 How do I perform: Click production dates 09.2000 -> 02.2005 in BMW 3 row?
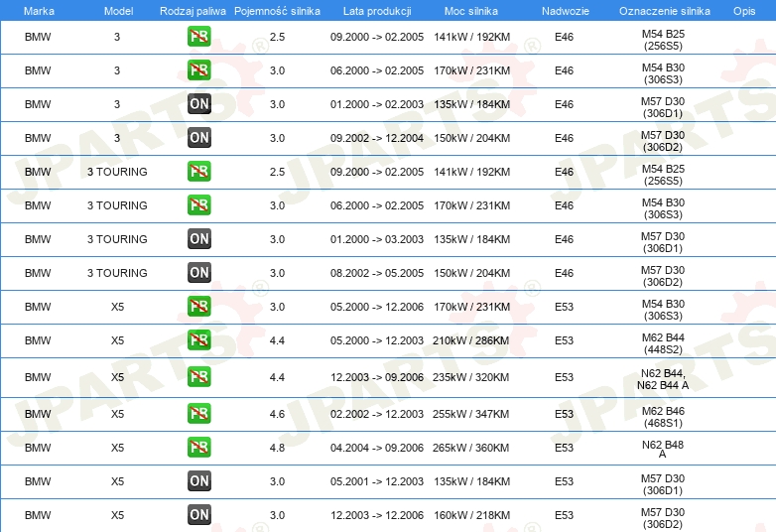pos(377,37)
